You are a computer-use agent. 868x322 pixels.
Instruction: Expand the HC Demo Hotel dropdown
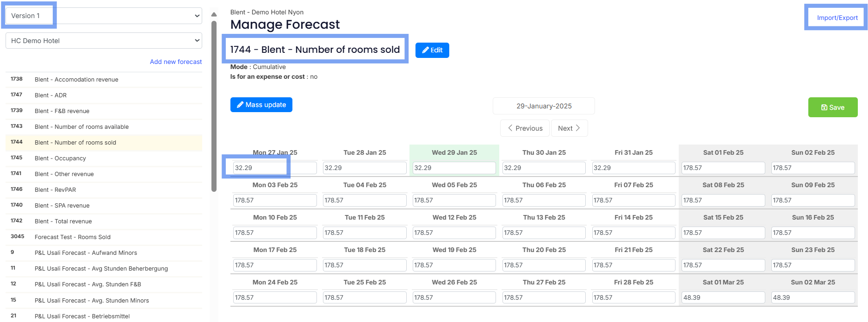pyautogui.click(x=104, y=41)
